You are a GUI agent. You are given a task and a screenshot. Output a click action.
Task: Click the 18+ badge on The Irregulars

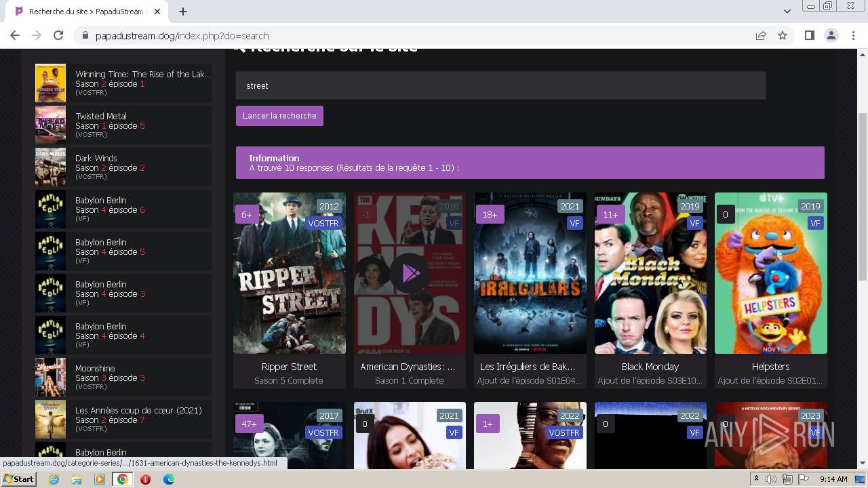(490, 214)
